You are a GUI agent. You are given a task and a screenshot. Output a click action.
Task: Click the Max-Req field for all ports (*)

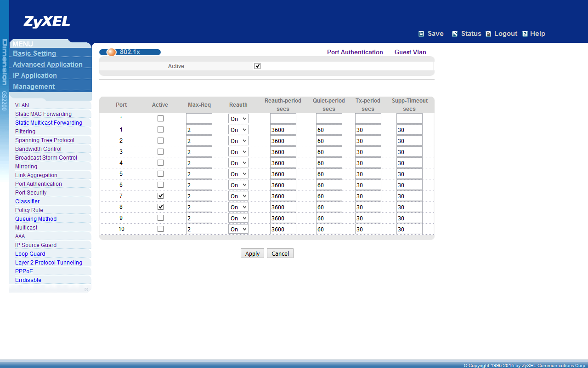pyautogui.click(x=199, y=119)
